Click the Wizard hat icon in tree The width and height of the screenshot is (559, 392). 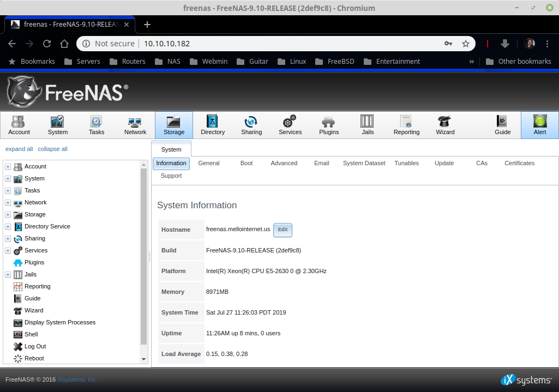[18, 310]
